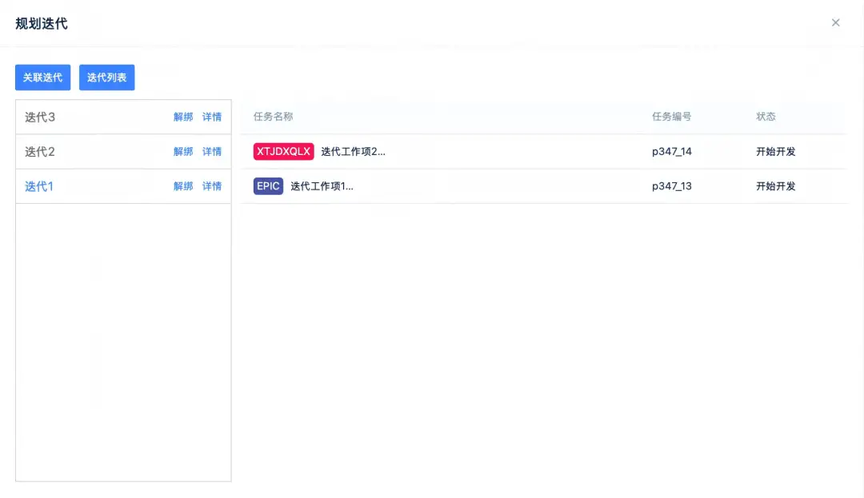Screen dimensions: 864x498
Task: Click task number p347_14
Action: (x=672, y=151)
